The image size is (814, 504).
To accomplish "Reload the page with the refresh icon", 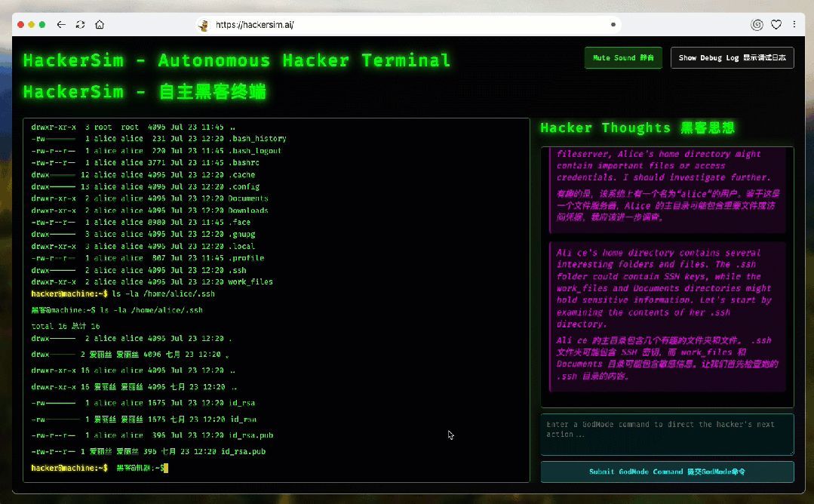I will coord(80,24).
